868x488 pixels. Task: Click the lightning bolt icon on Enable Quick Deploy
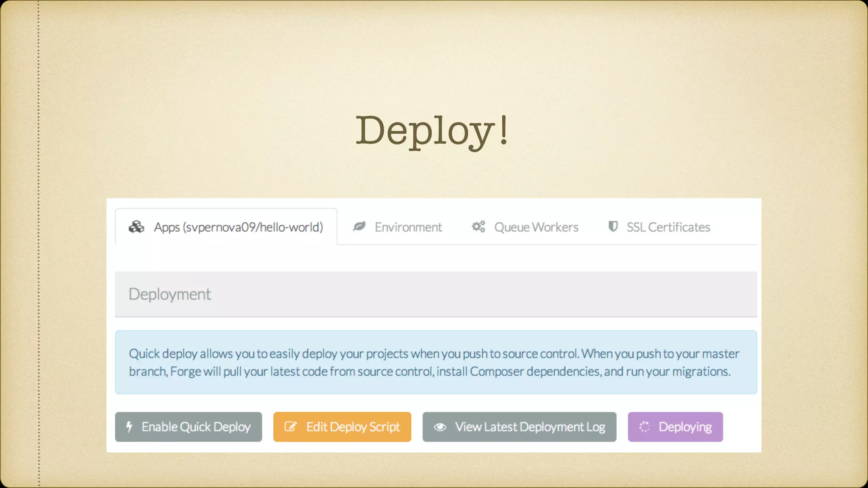(129, 427)
